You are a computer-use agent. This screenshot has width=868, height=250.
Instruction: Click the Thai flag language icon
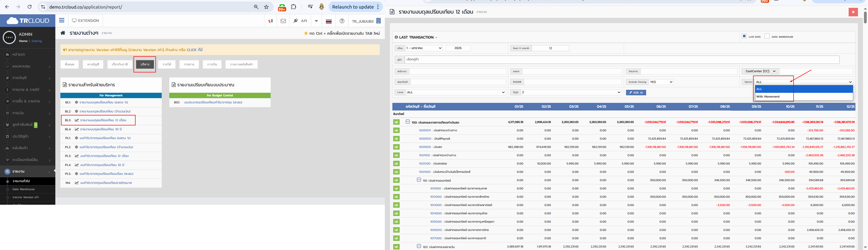[x=328, y=21]
